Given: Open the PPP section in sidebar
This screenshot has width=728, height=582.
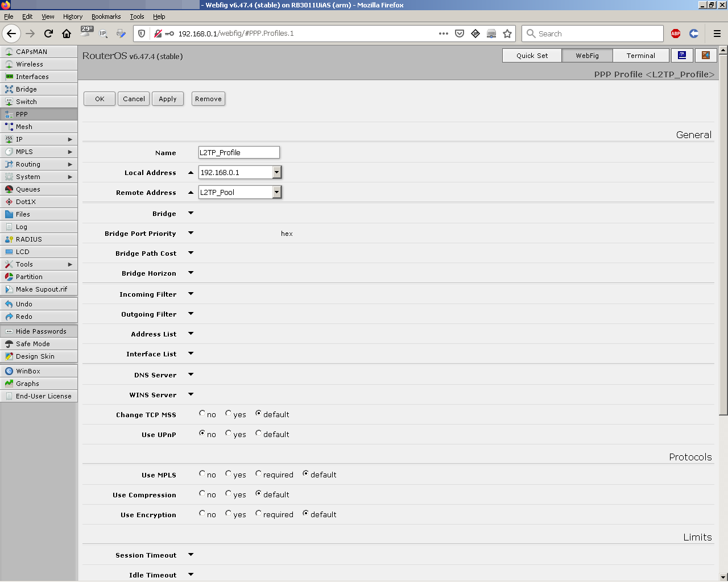Looking at the screenshot, I should 39,114.
